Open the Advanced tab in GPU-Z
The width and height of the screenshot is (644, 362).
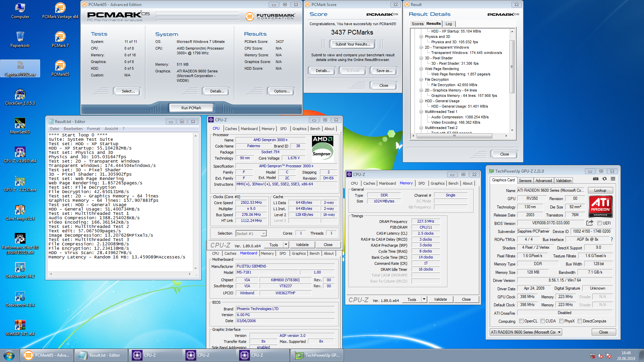(x=543, y=180)
